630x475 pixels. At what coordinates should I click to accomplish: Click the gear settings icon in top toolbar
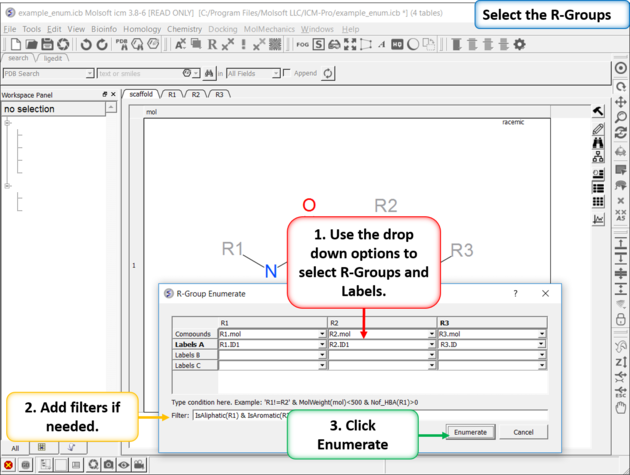519,45
